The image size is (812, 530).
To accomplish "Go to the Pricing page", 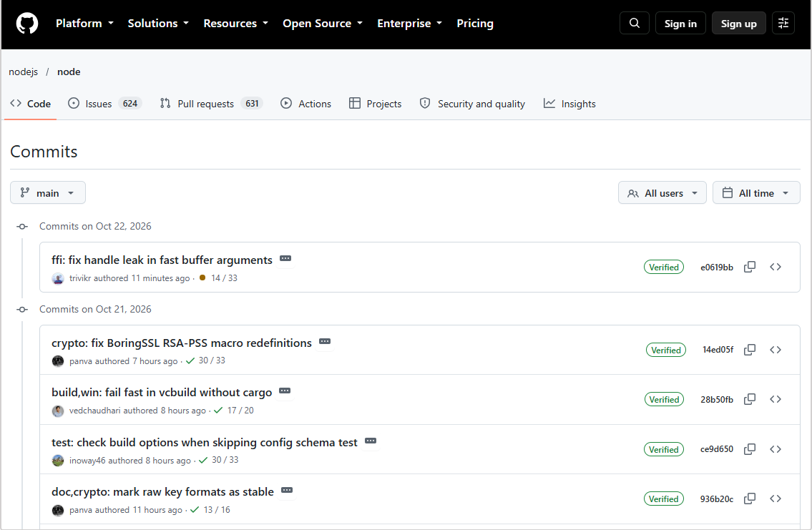I will tap(475, 24).
